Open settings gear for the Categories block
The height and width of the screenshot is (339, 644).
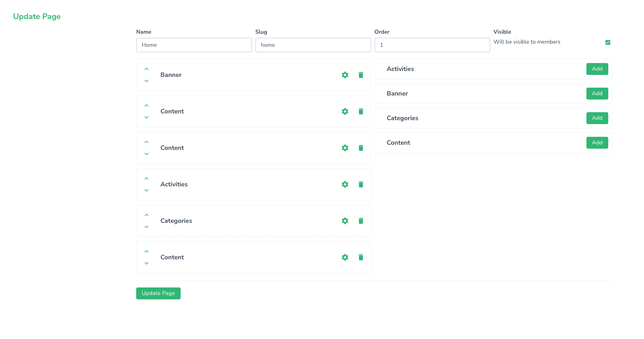(x=345, y=221)
